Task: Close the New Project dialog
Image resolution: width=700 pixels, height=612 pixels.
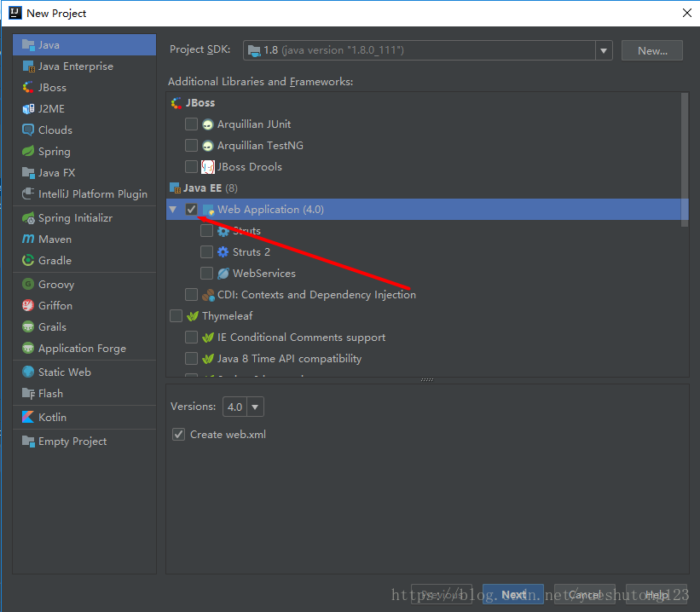Action: pyautogui.click(x=687, y=13)
